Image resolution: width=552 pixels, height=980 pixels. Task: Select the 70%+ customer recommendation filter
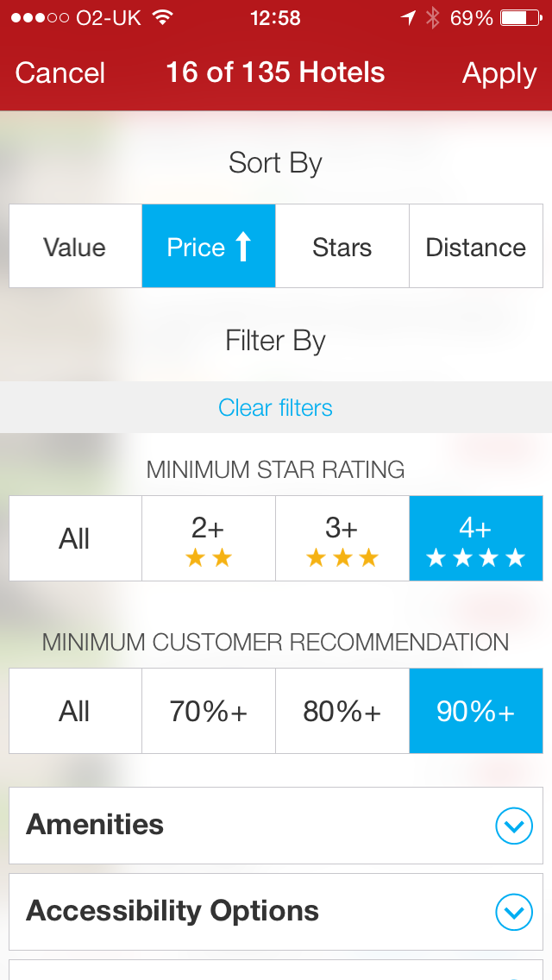tap(208, 710)
